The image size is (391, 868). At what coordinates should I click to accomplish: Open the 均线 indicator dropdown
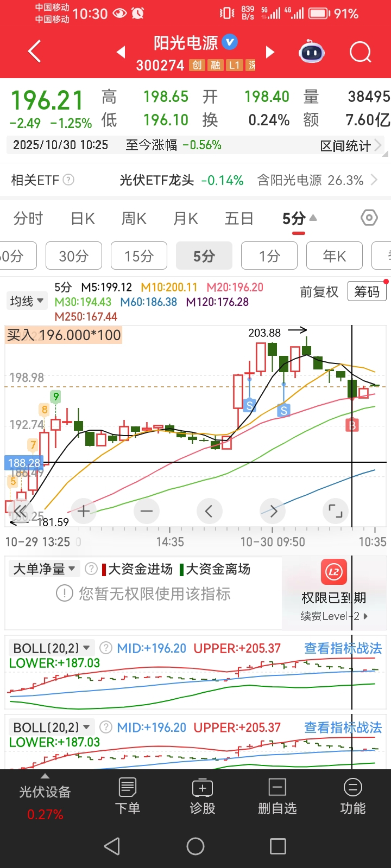click(27, 301)
